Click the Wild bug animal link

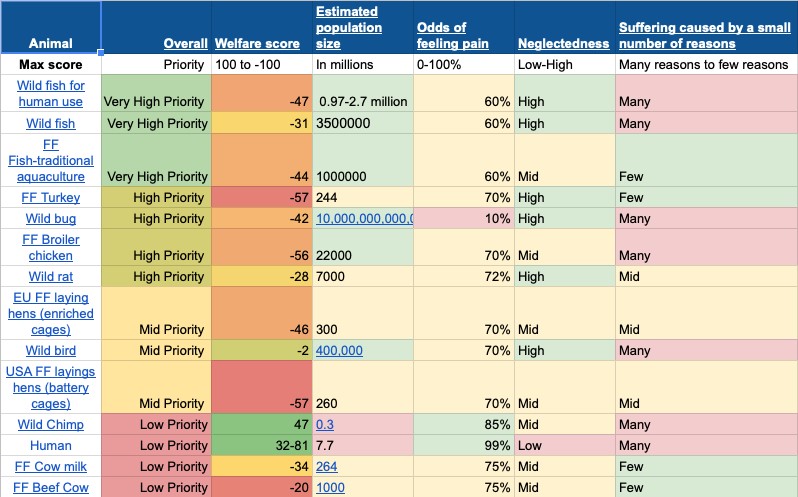(x=50, y=219)
